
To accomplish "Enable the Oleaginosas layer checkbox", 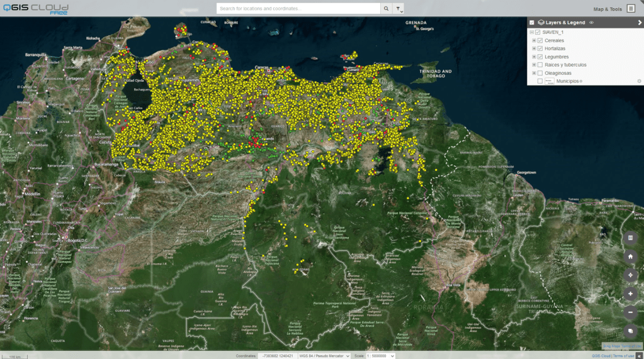I will point(540,73).
